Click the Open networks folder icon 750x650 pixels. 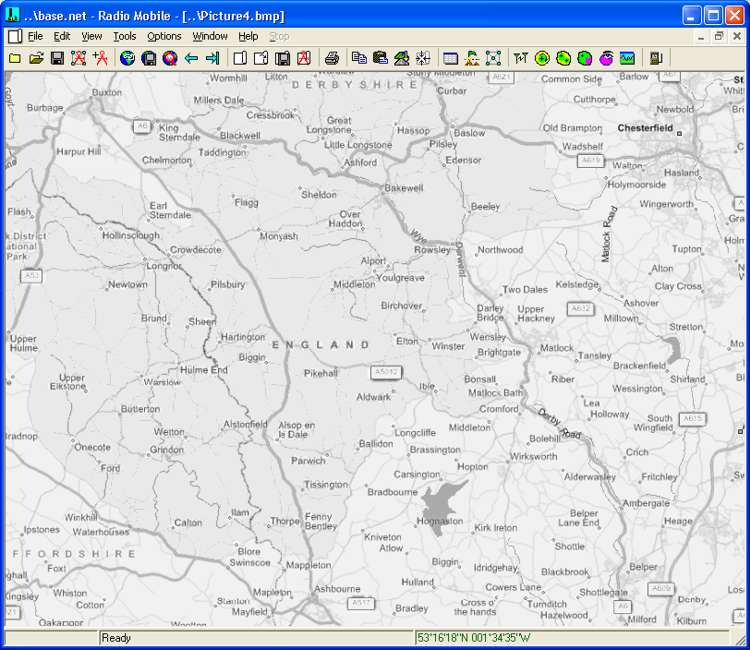click(x=36, y=58)
